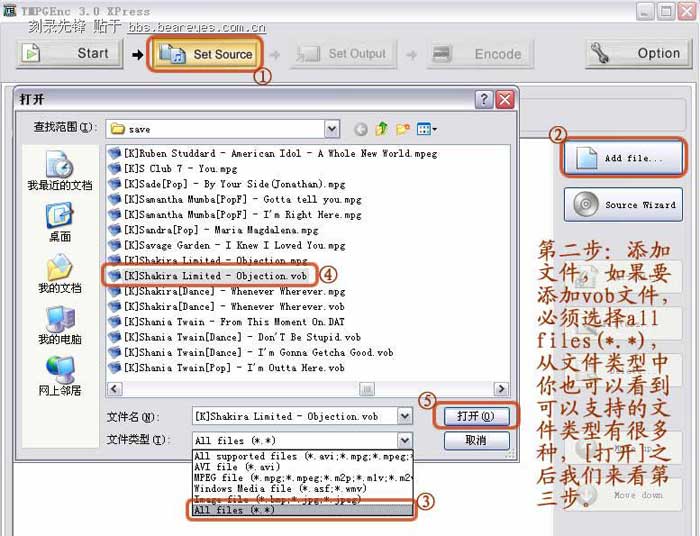
Task: Click the Cancel (取消) button
Action: [x=476, y=440]
